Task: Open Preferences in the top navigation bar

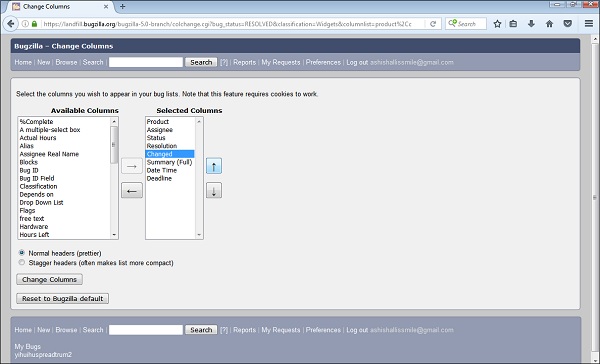Action: 323,62
